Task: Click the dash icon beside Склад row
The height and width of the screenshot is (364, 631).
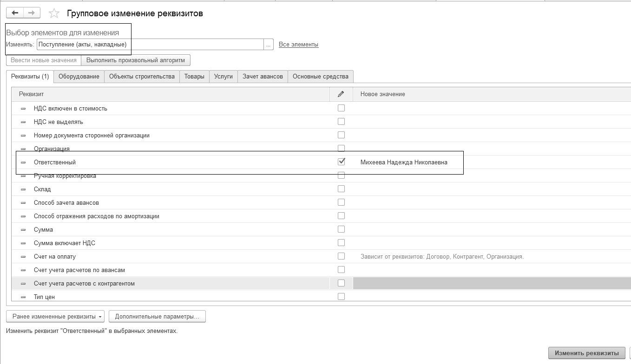Action: [23, 189]
